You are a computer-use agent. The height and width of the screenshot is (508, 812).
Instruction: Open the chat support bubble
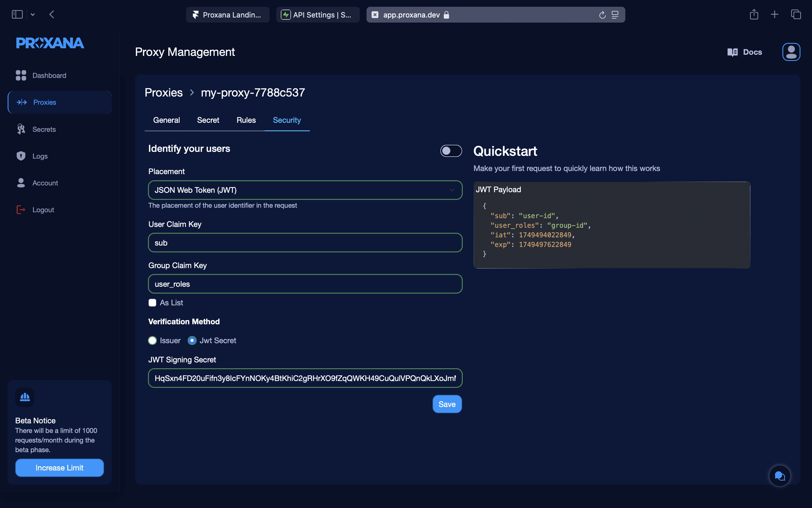tap(780, 476)
